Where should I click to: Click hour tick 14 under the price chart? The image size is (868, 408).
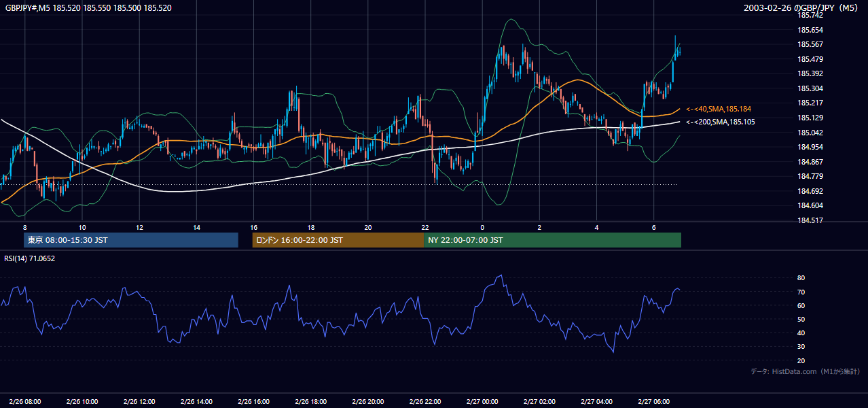[196, 227]
